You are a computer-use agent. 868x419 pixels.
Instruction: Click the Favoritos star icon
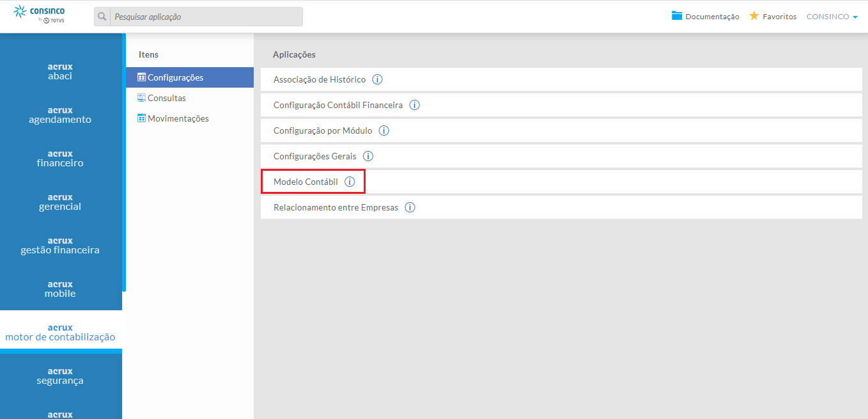pyautogui.click(x=754, y=16)
